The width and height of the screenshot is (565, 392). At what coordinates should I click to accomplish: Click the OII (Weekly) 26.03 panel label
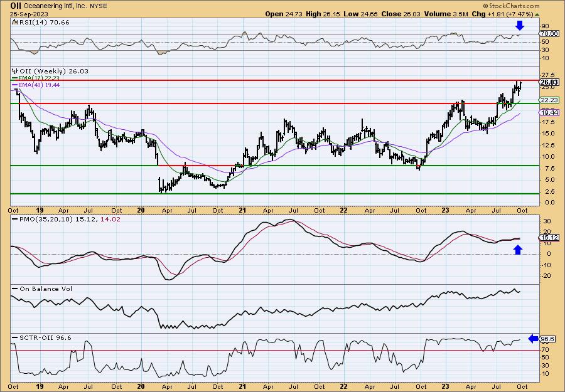point(54,72)
